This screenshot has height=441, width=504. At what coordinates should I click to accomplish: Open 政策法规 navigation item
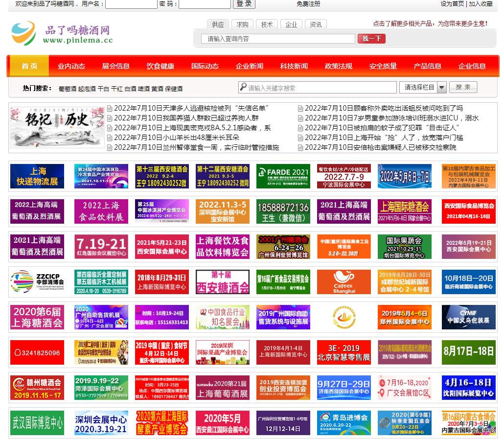click(339, 66)
